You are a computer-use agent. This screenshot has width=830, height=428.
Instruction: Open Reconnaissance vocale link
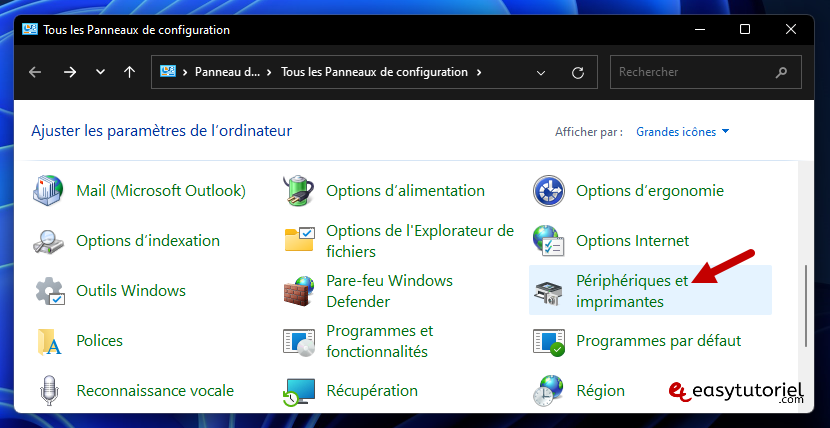155,391
